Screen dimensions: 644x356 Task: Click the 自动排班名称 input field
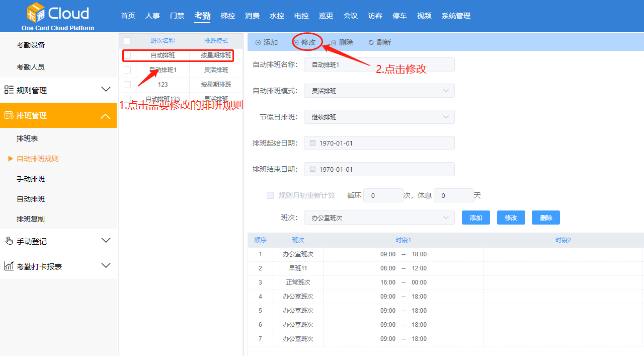(x=379, y=64)
